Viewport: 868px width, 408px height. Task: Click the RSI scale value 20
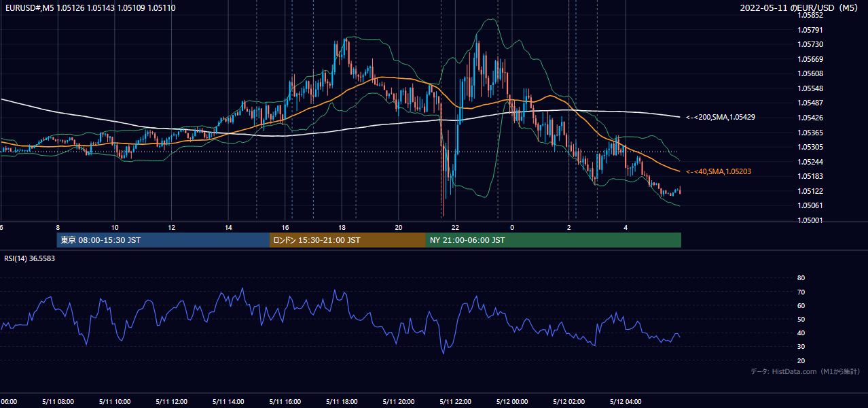801,360
